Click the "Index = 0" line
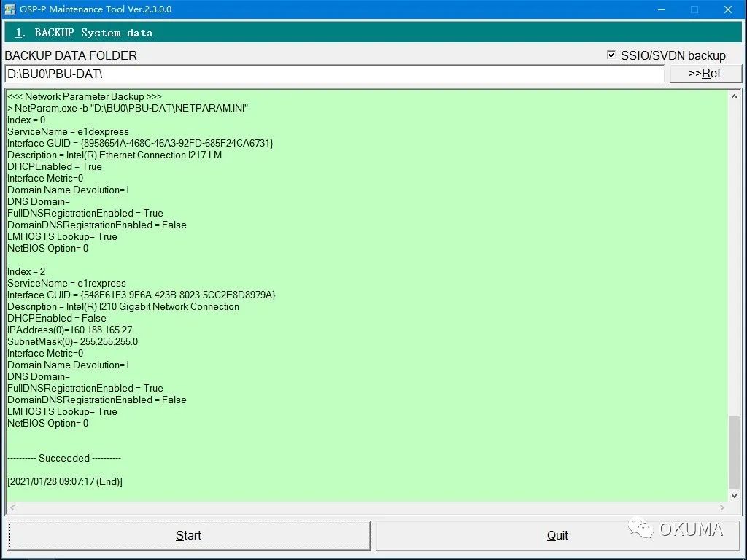747x560 pixels. pyautogui.click(x=26, y=120)
